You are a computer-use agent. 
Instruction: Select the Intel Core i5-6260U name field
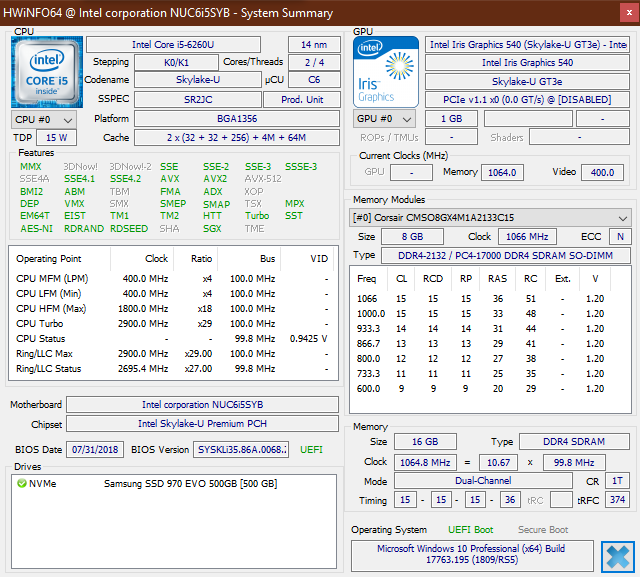point(173,44)
